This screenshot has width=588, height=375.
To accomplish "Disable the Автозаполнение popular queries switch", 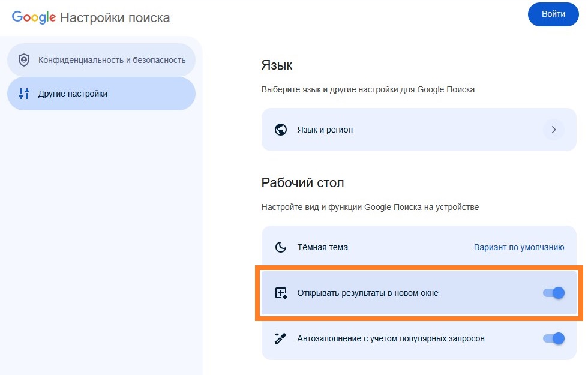I will 554,338.
